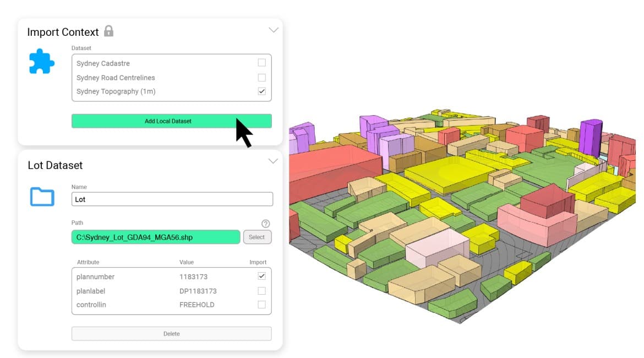Collapse the Import Context panel

coord(273,30)
